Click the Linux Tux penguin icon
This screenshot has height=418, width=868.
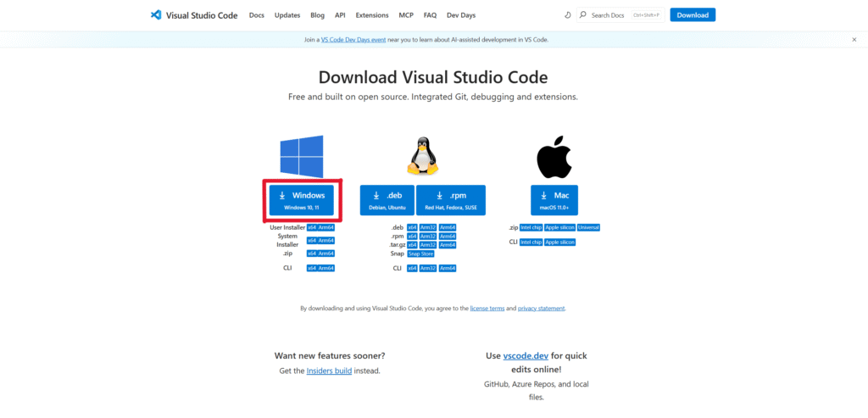click(422, 157)
